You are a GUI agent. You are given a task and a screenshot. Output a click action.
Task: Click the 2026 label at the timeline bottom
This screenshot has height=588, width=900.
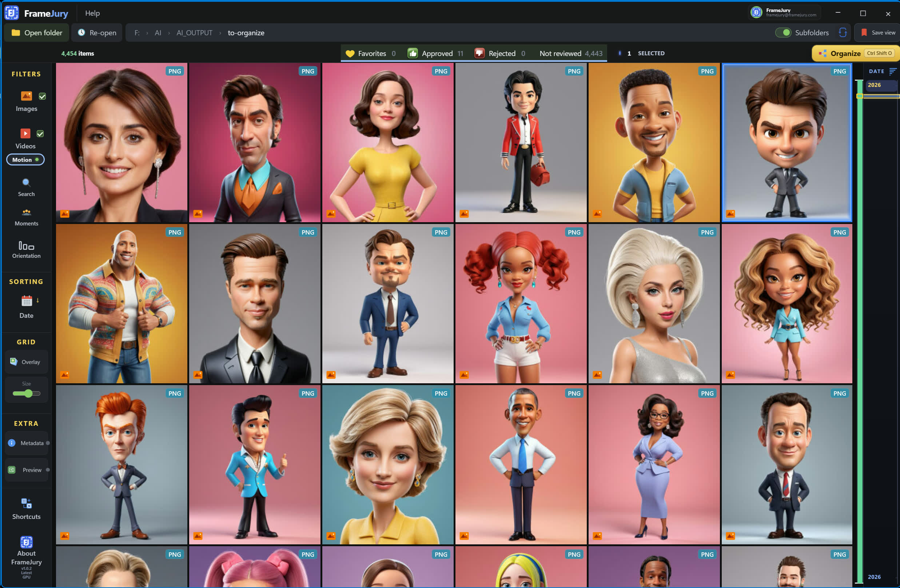874,577
